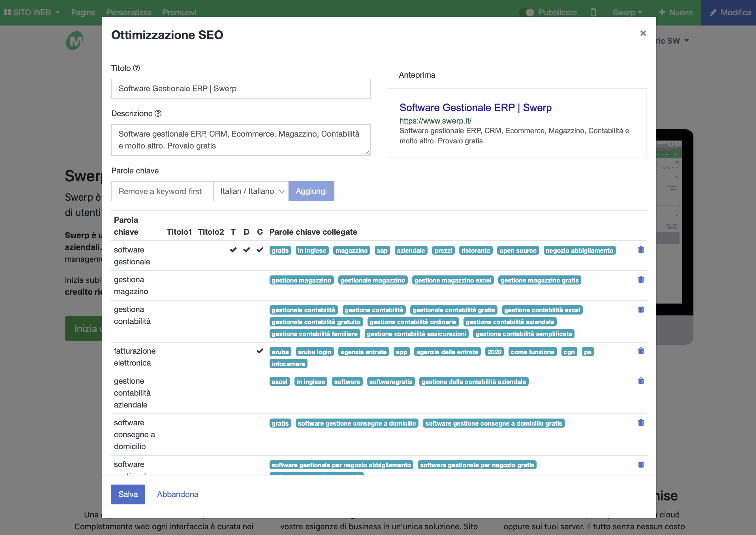Click the 'gestionale contabilità gratuito' tag

[x=316, y=322]
